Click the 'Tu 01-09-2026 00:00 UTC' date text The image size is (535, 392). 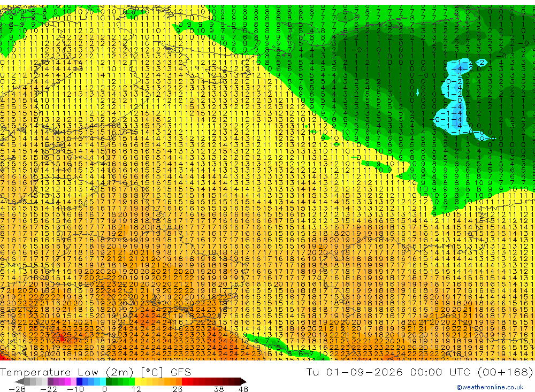click(x=389, y=372)
